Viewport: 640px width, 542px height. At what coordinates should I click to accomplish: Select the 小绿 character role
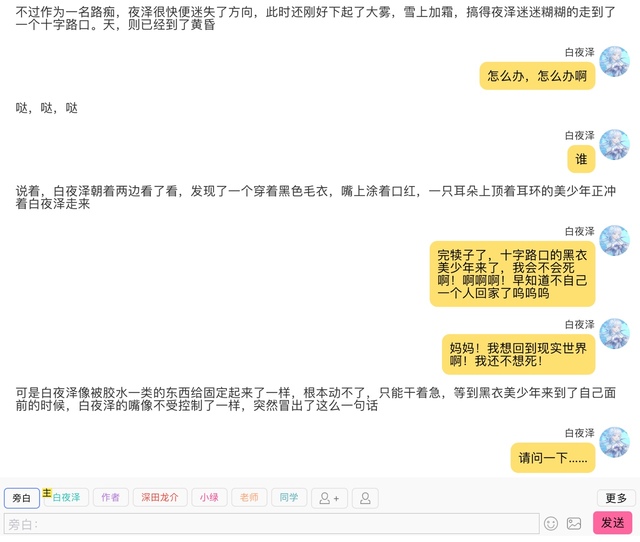click(209, 498)
